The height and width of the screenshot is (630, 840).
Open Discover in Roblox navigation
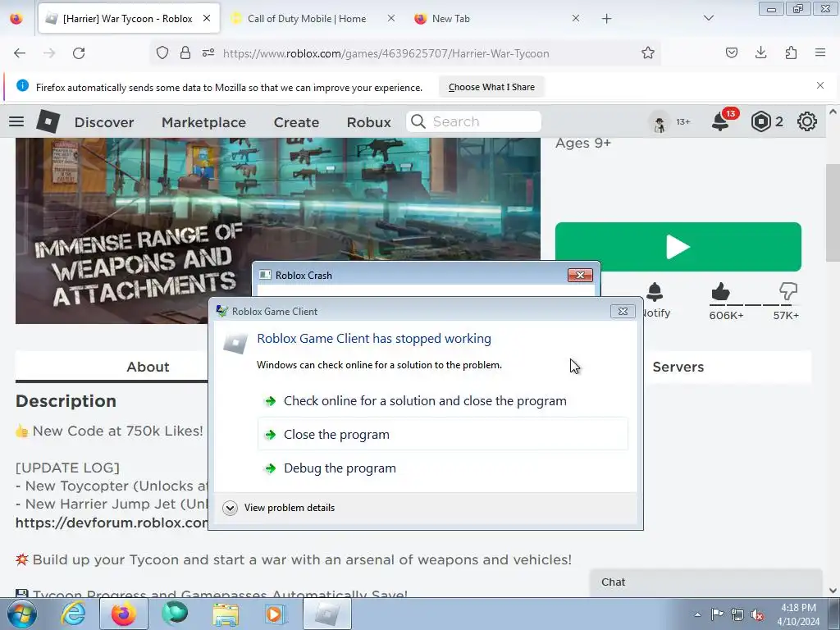point(104,122)
